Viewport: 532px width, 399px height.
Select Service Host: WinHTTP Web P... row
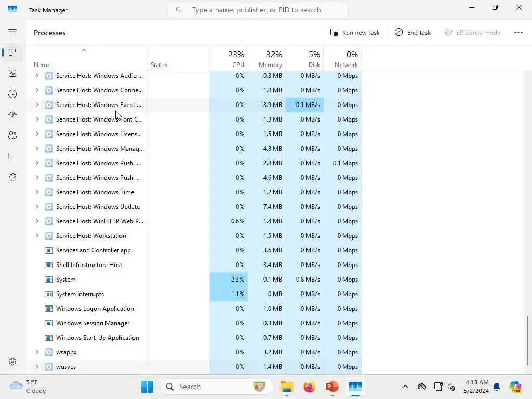point(193,221)
